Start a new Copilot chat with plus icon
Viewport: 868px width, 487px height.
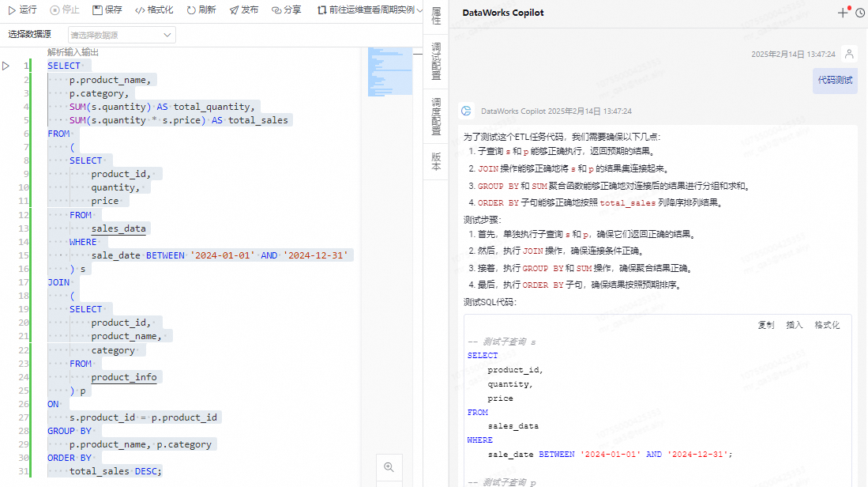[843, 12]
